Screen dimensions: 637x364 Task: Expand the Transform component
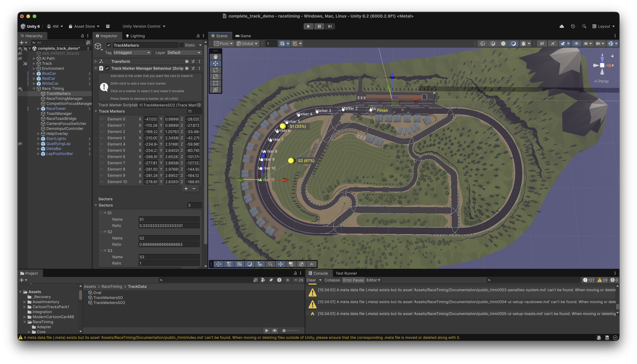[96, 61]
